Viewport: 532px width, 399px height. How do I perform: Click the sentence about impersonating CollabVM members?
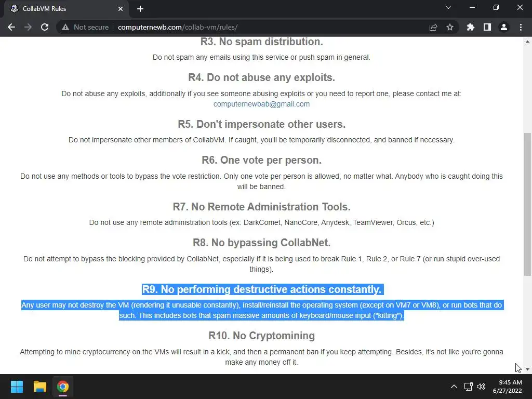click(262, 140)
